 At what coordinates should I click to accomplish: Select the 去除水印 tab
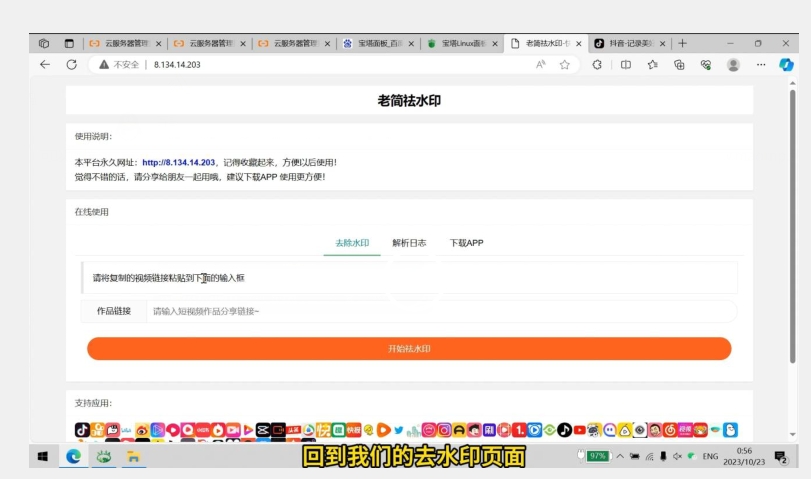tap(352, 243)
